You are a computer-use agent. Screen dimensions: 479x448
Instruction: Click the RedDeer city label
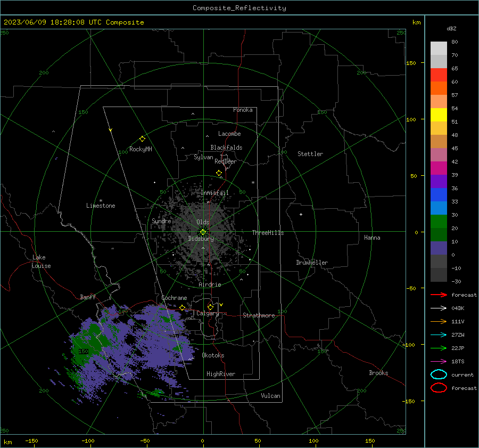click(x=226, y=161)
